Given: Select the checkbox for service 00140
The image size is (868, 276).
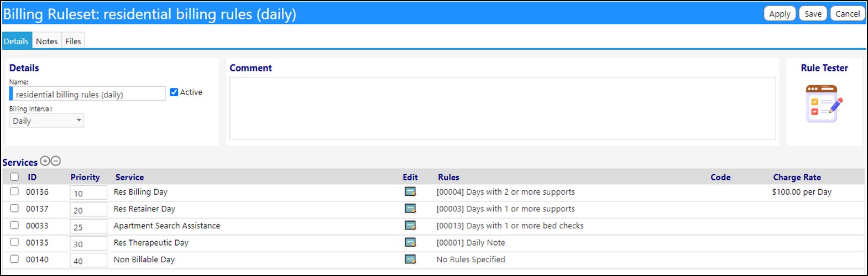Looking at the screenshot, I should (14, 259).
